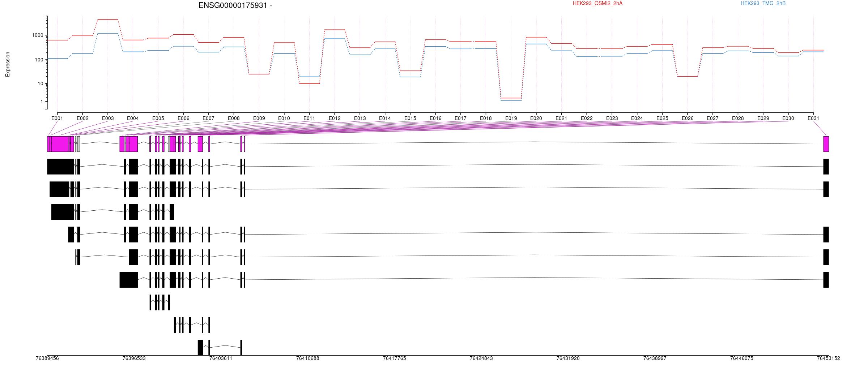The width and height of the screenshot is (868, 365).
Task: Click the 1000 y-axis tick label
Action: tap(38, 35)
